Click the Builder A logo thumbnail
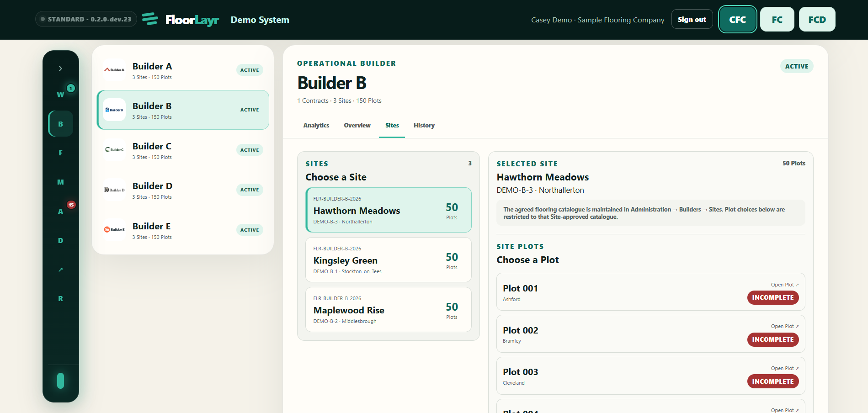Viewport: 868px width, 413px height. coord(114,70)
